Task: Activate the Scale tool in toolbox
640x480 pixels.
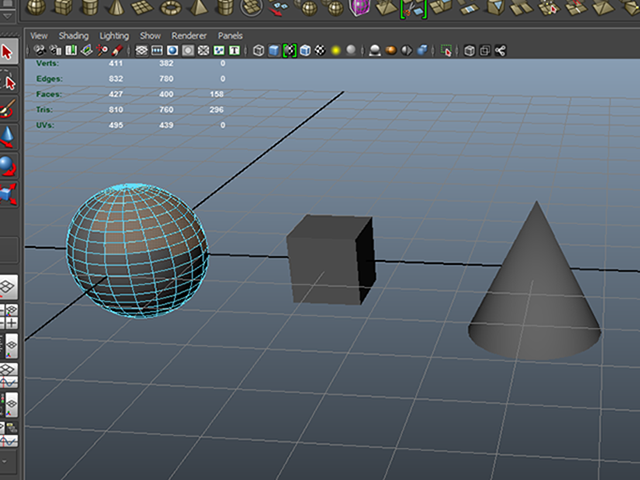Action: [8, 194]
